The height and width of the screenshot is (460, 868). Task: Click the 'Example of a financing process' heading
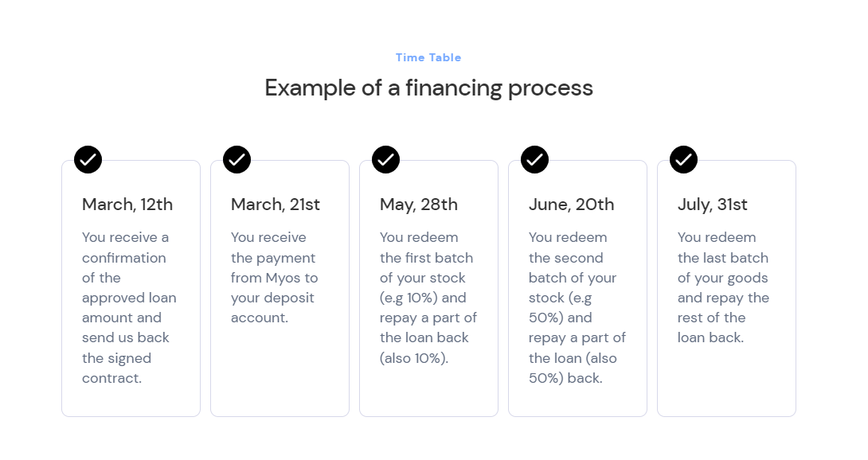(x=428, y=88)
